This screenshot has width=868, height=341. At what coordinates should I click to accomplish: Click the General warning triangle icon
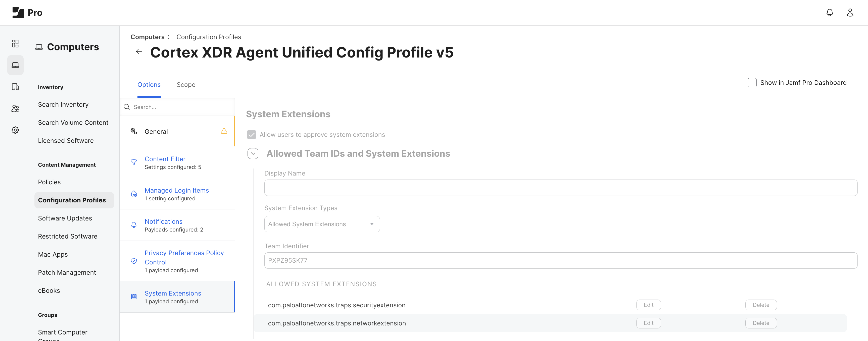point(224,131)
